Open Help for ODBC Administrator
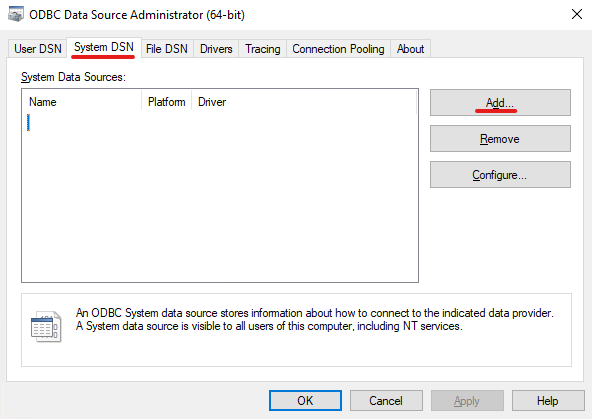 (x=548, y=401)
